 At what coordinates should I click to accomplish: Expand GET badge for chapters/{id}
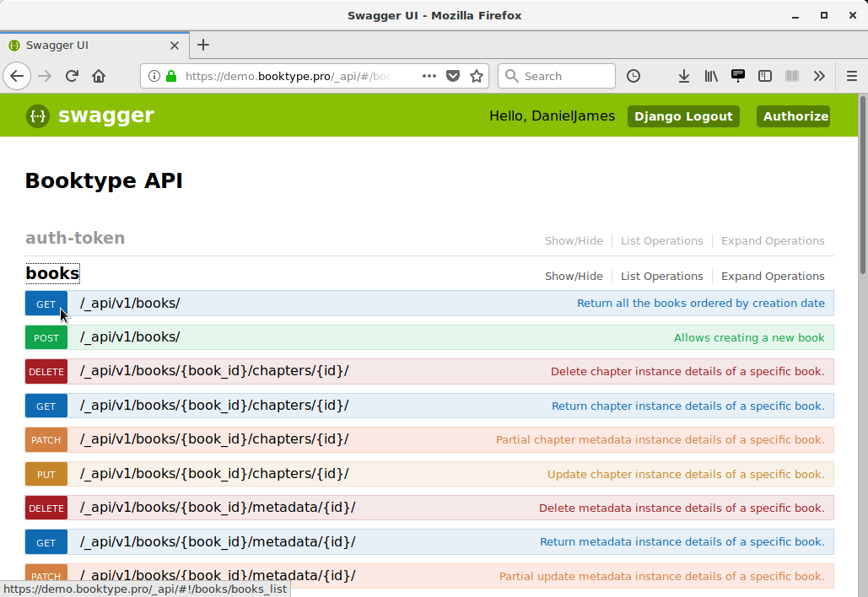coord(46,406)
